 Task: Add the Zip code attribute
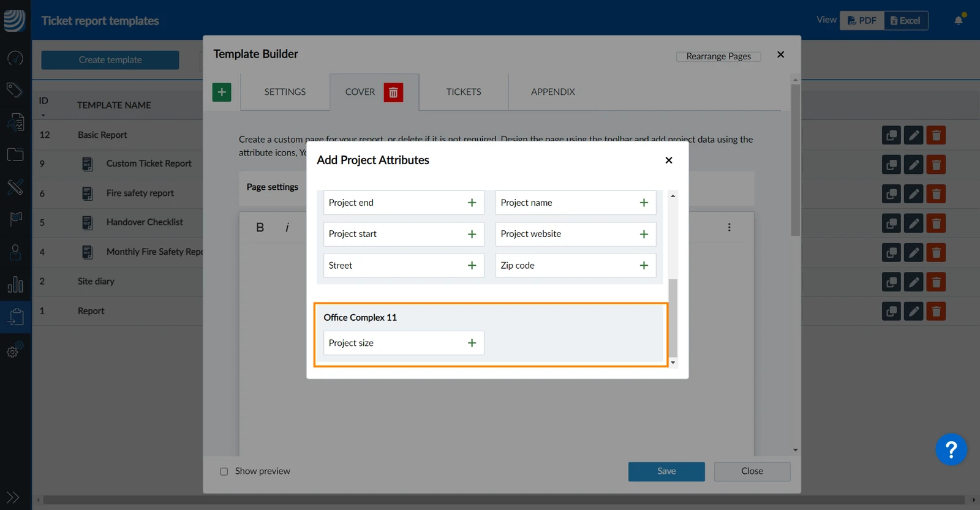(x=644, y=265)
